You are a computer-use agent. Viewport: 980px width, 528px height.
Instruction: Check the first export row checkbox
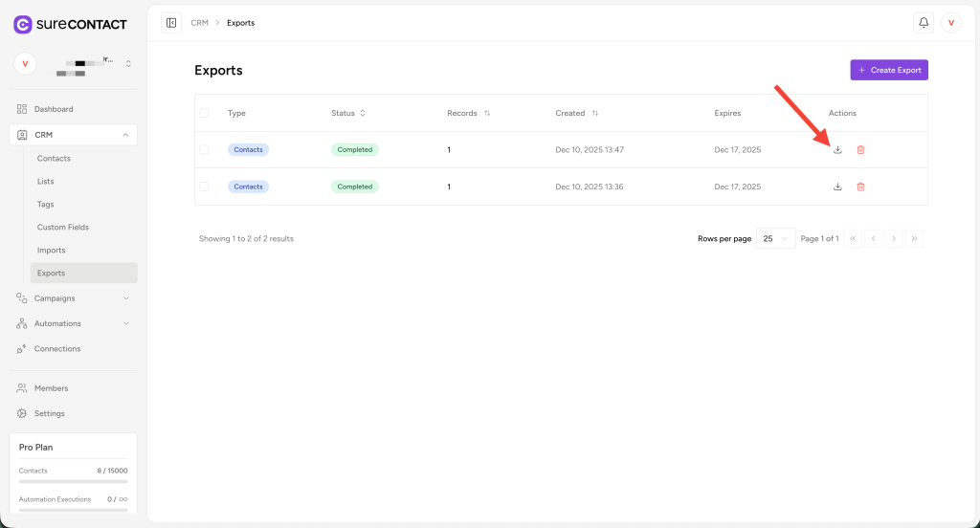click(204, 149)
